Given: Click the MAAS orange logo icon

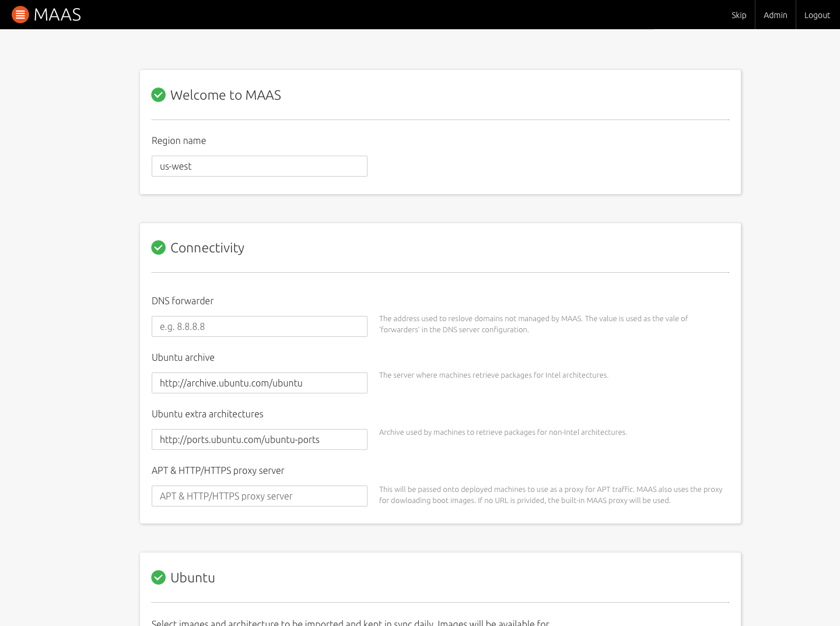Looking at the screenshot, I should click(x=20, y=15).
